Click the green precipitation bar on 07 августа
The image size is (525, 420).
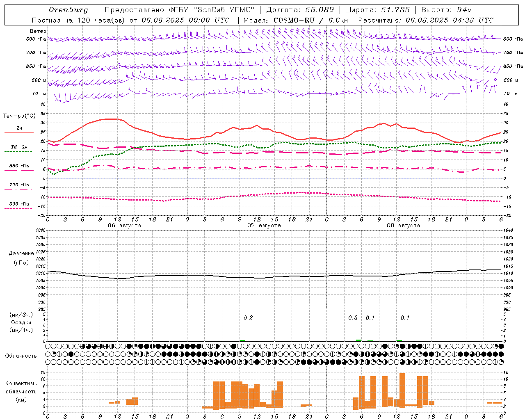(242, 340)
